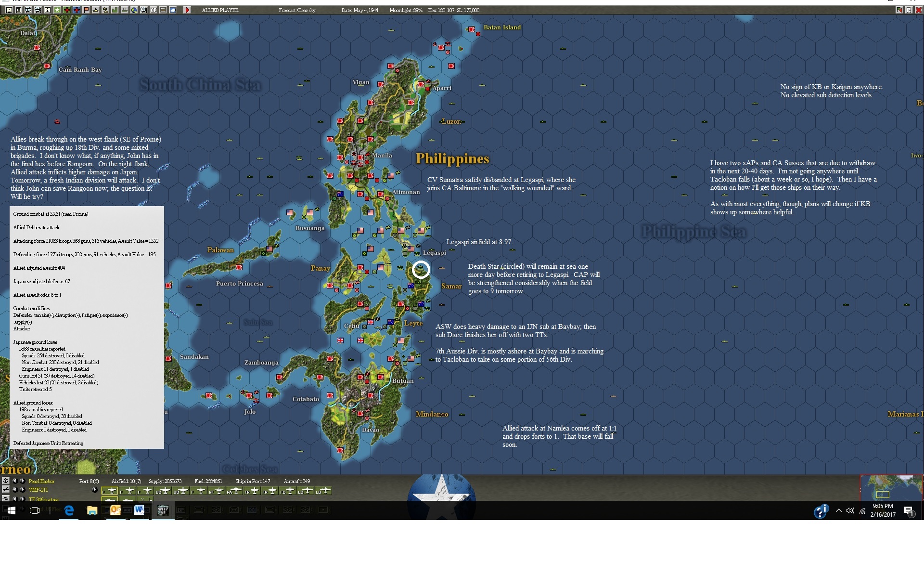Go to next base after Pearl Harbor
924x562 pixels.
(x=22, y=481)
